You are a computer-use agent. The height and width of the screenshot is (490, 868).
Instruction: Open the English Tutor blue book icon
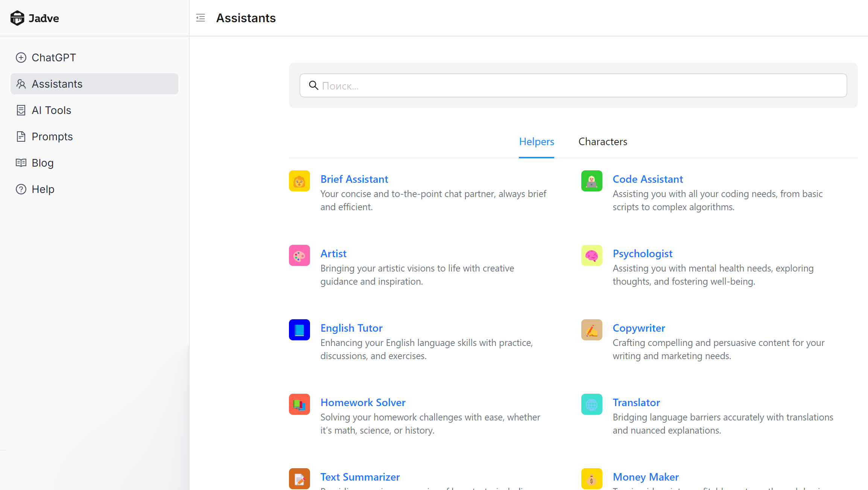coord(299,330)
